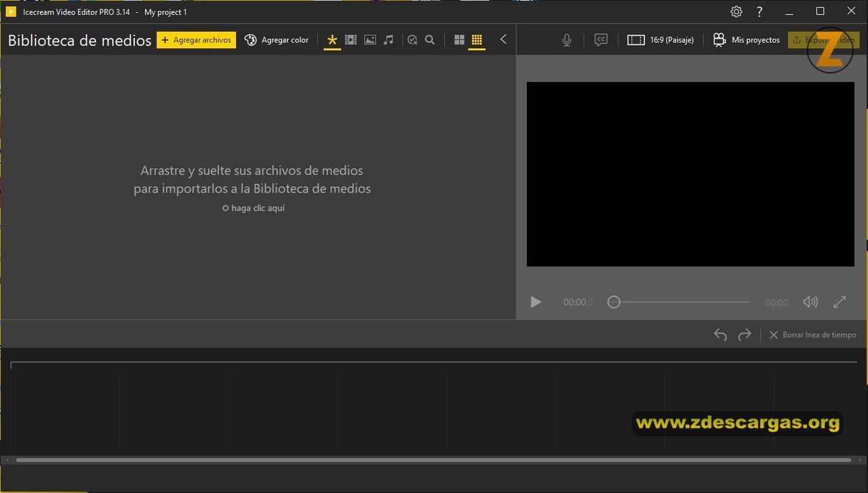Click the 'My project 1' title text
Viewport: 868px width, 493px height.
[165, 12]
